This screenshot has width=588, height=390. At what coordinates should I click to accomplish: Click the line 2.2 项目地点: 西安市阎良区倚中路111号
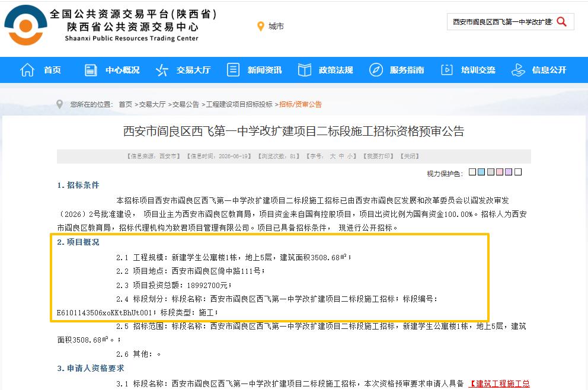click(x=190, y=271)
